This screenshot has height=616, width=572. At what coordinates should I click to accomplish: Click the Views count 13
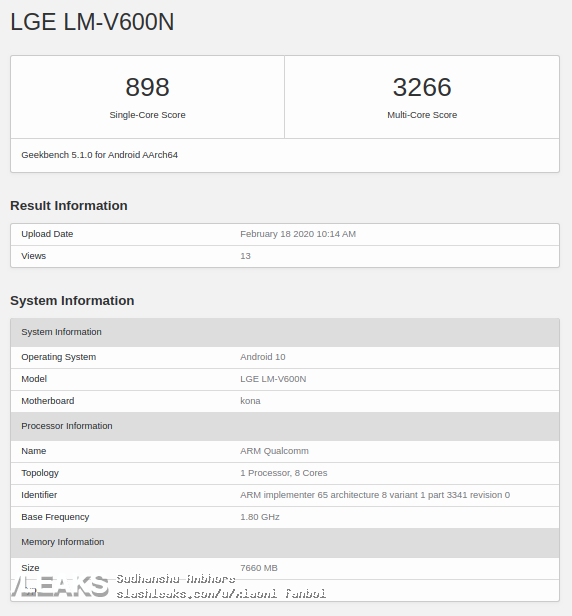click(245, 256)
